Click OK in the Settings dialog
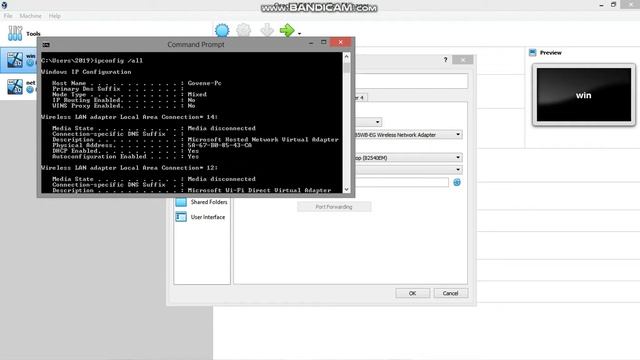Viewport: 640px width, 360px height. coord(412,293)
